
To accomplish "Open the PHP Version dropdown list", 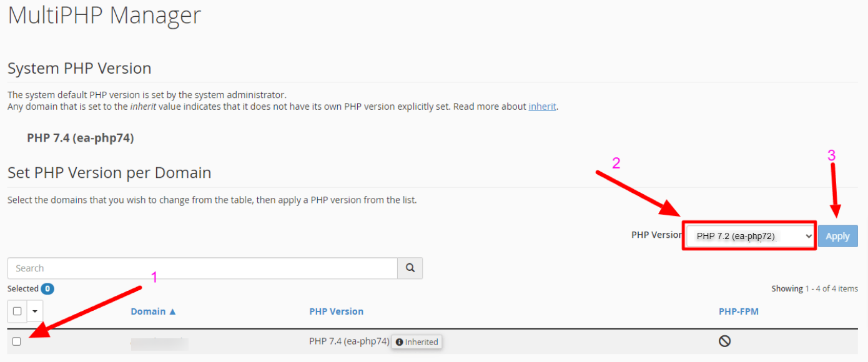I will (x=749, y=236).
